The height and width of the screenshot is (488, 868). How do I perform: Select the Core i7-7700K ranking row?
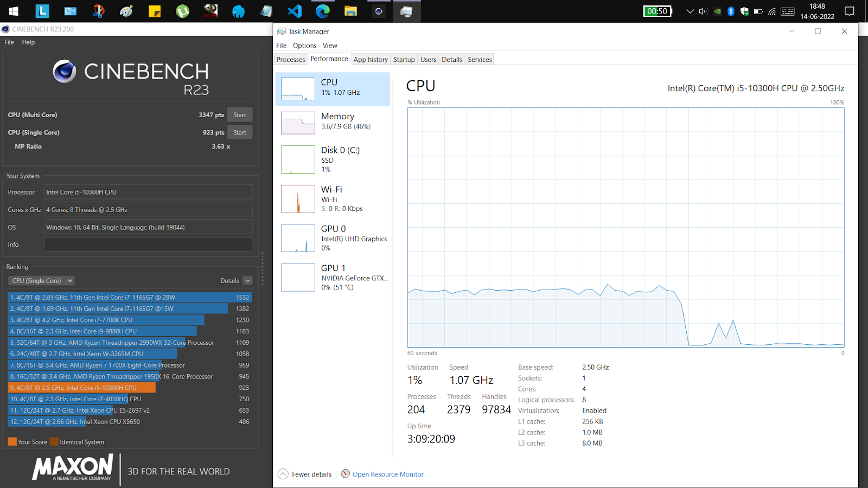(130, 320)
